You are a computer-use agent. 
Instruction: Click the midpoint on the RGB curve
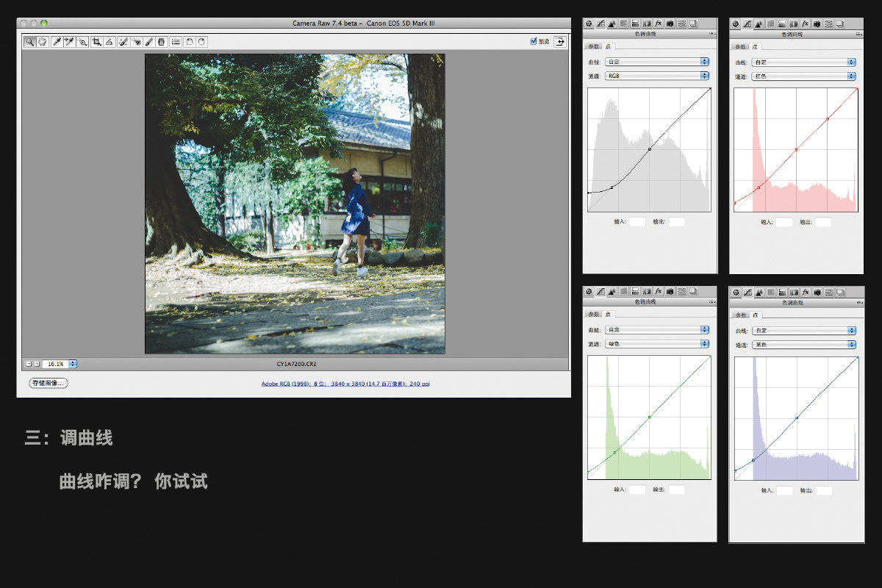(x=650, y=149)
